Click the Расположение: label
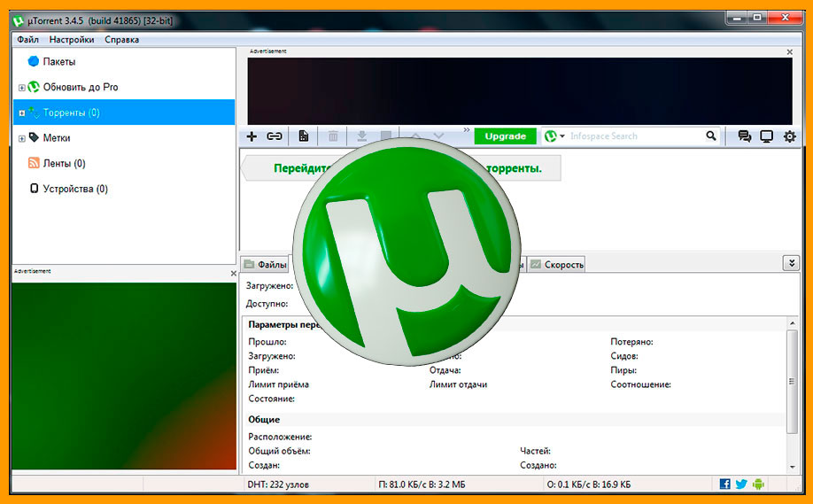The width and height of the screenshot is (813, 504). [x=280, y=437]
